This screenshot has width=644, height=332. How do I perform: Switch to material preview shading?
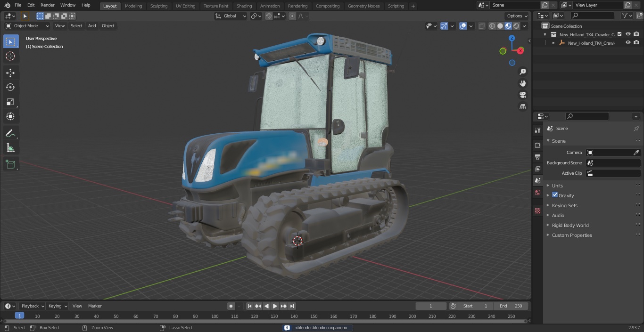tap(508, 26)
